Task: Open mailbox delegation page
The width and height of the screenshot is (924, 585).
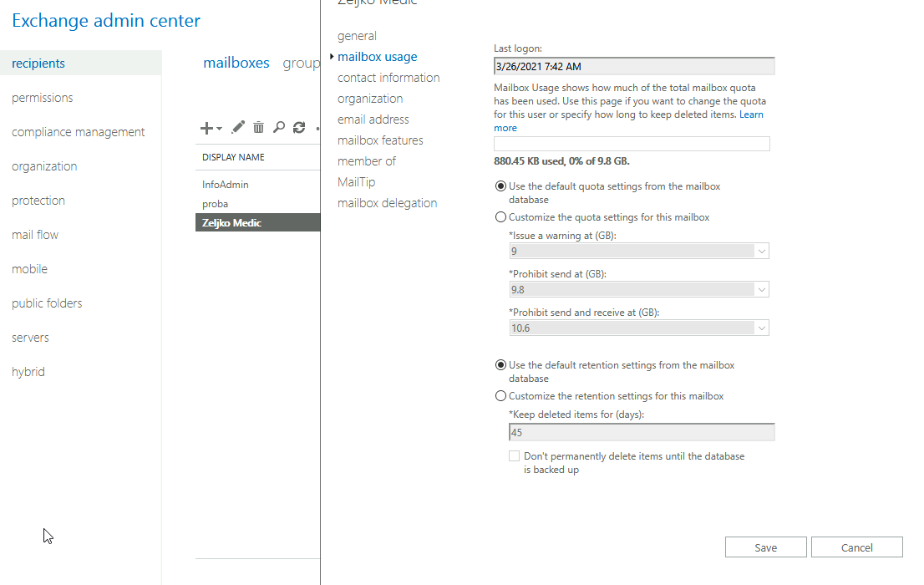Action: 387,203
